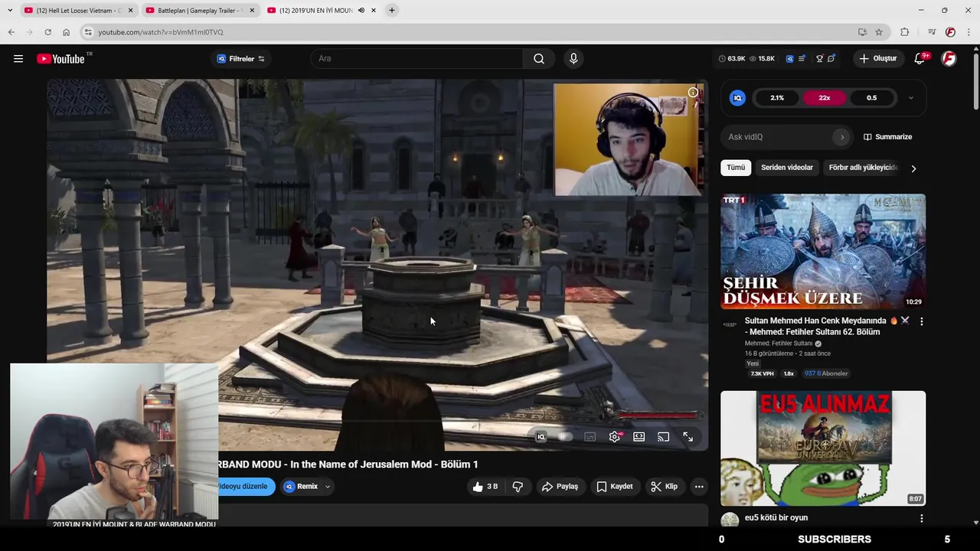Click Videoyu düzenle button
Screen dimensions: 980x551
click(245, 487)
